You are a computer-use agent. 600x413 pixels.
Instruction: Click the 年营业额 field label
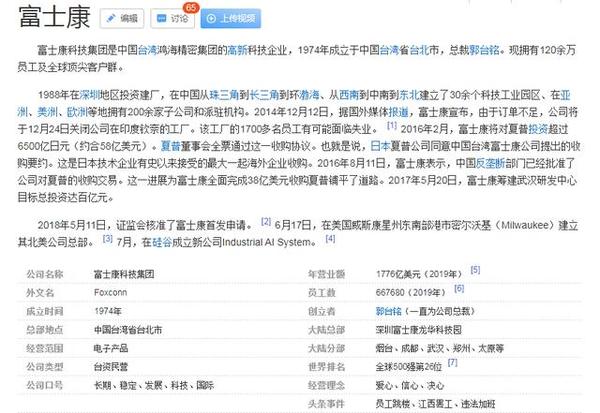tap(327, 274)
